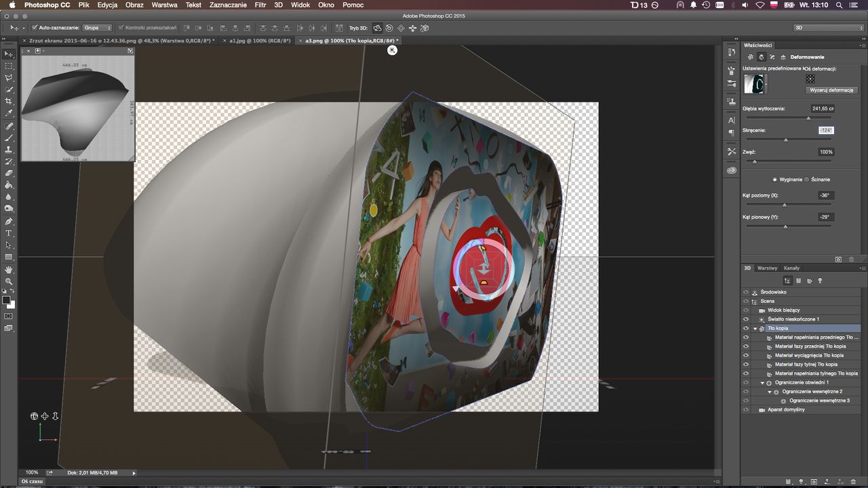The height and width of the screenshot is (488, 868).
Task: Open the Creative Cloud libraries panel icon
Action: (x=731, y=171)
